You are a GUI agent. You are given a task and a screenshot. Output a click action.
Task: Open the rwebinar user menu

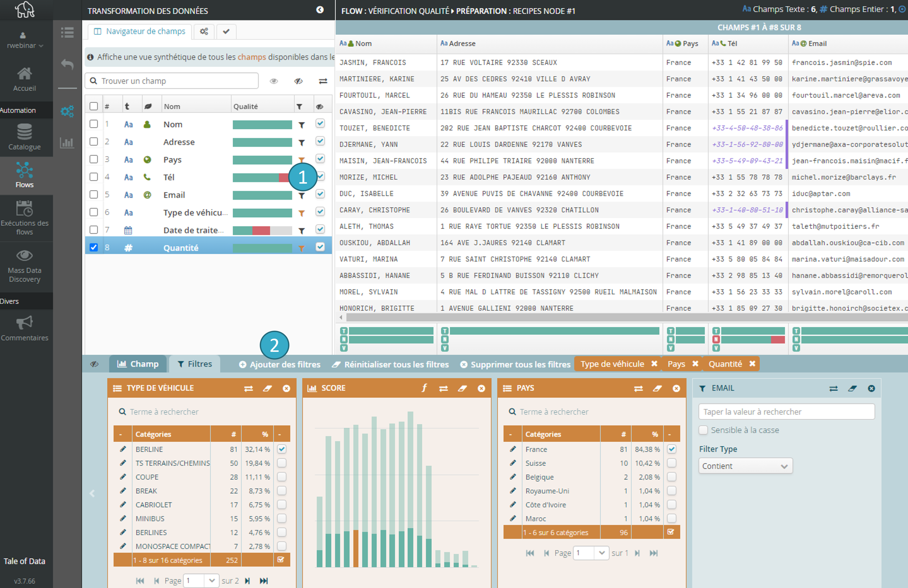tap(24, 40)
